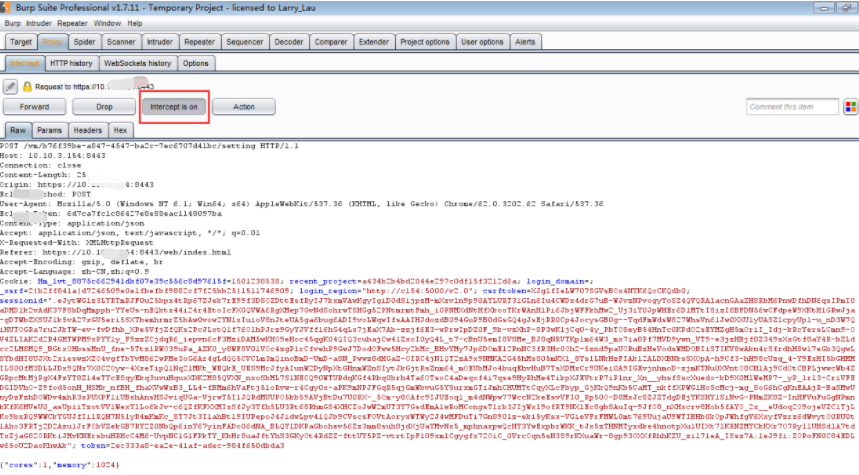Open the Help menu
This screenshot has width=859, height=475.
coord(135,24)
